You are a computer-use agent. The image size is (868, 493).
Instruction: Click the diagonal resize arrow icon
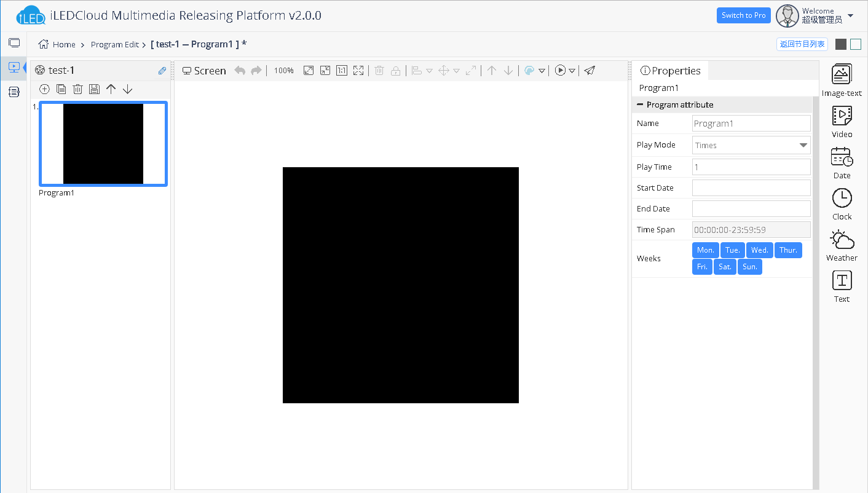pos(471,71)
